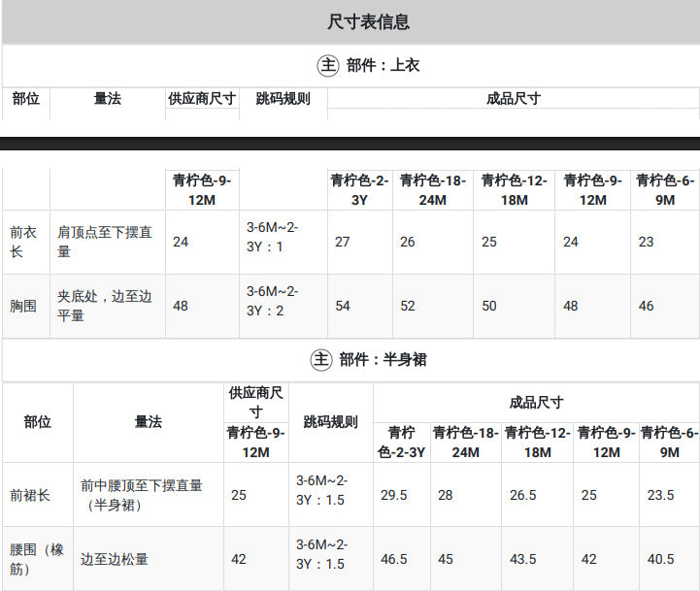This screenshot has width=700, height=591.
Task: Click the 部件:上衣 section title
Action: pos(383,66)
